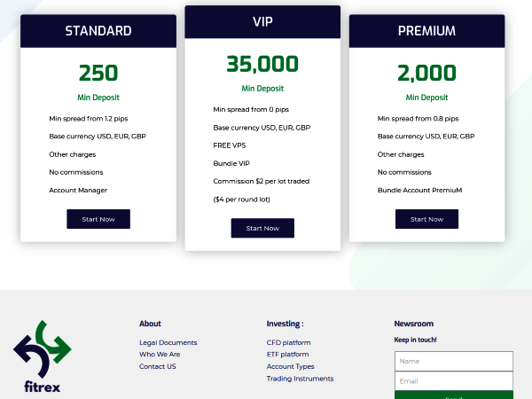
Task: Open Account Types link
Action: coord(291,366)
